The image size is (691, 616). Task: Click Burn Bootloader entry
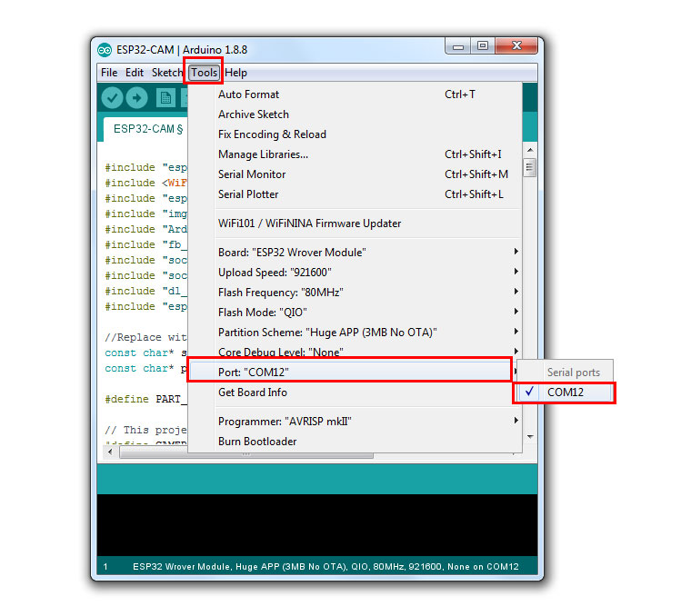(x=355, y=442)
